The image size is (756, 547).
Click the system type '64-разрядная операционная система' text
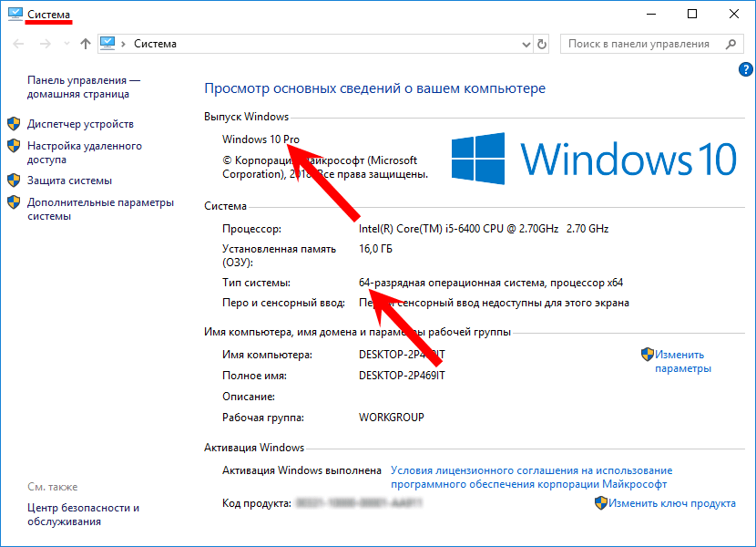click(453, 283)
